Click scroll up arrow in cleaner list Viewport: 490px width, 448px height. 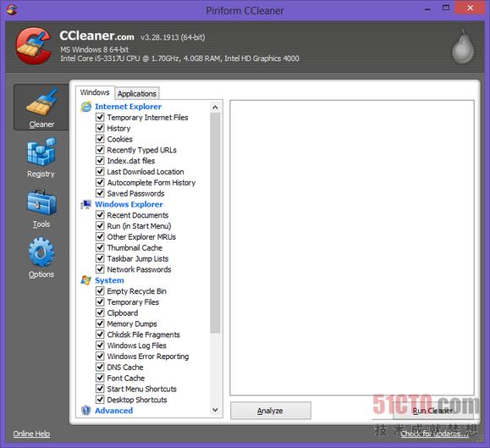click(215, 108)
